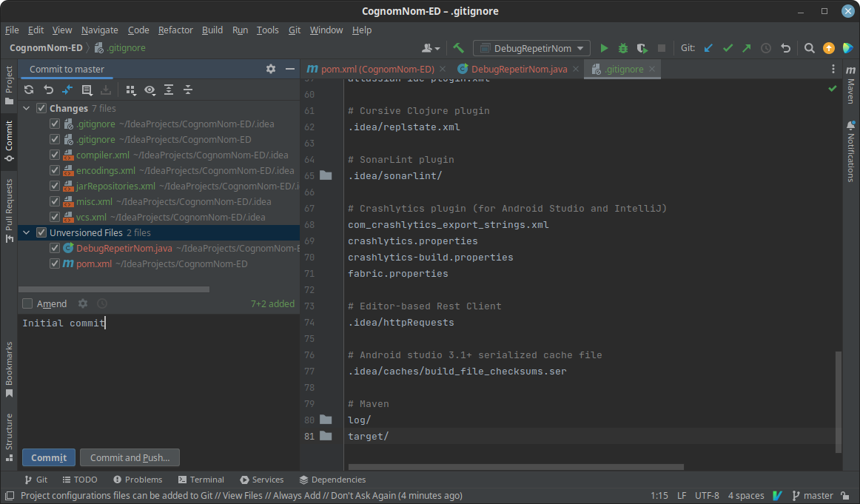Collapse the Changes tree node
The height and width of the screenshot is (504, 860).
[x=27, y=108]
